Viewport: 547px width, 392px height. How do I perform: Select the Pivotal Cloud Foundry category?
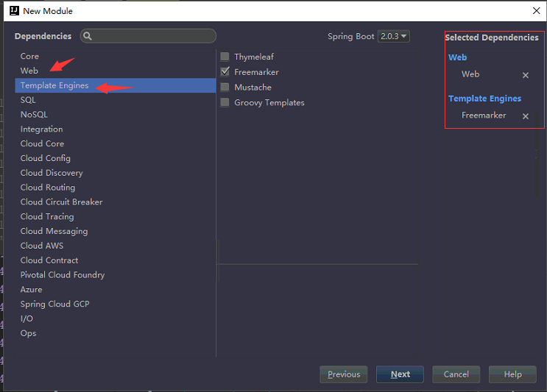click(x=116, y=275)
